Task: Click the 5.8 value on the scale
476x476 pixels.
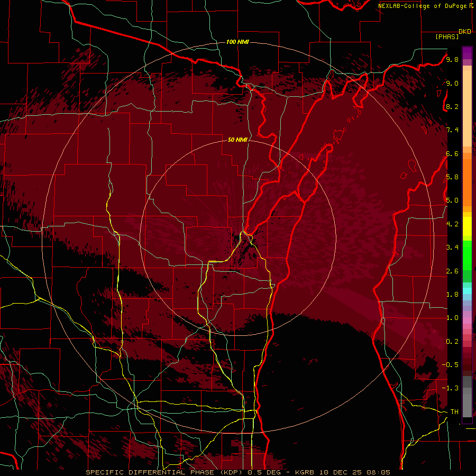Action: point(452,177)
